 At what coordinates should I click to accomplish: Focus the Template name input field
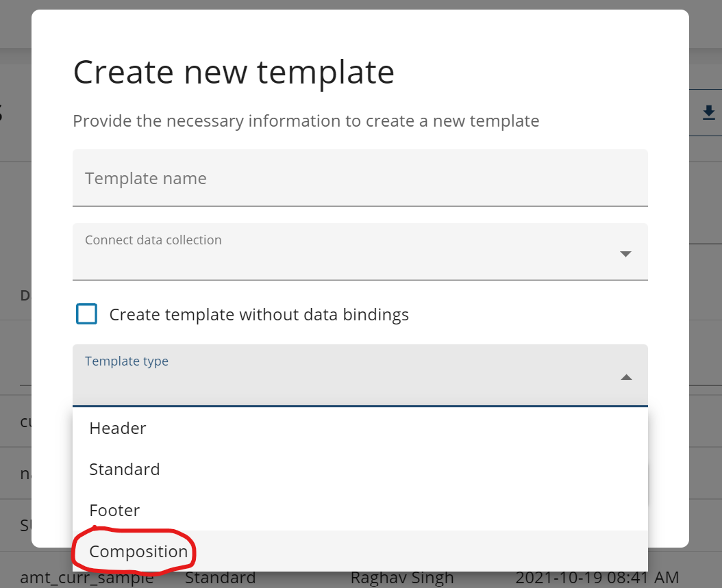[360, 179]
